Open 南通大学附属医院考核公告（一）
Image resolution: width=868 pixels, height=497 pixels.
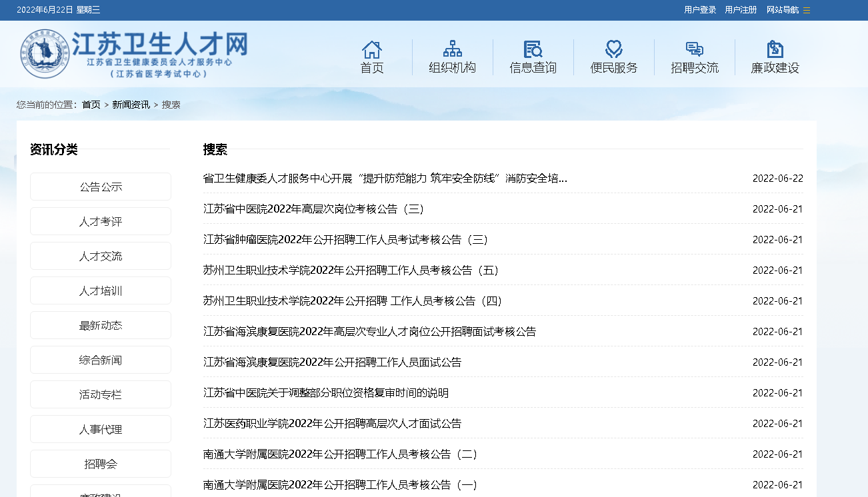(x=341, y=485)
